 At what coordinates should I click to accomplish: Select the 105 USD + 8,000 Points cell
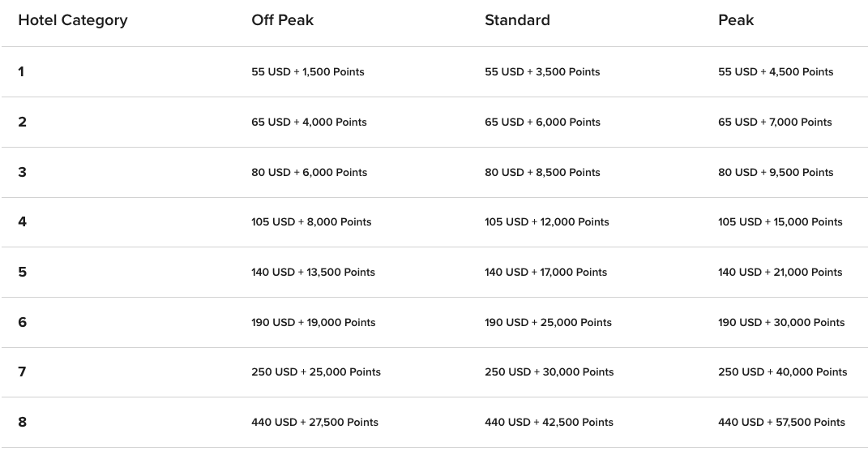click(x=311, y=222)
